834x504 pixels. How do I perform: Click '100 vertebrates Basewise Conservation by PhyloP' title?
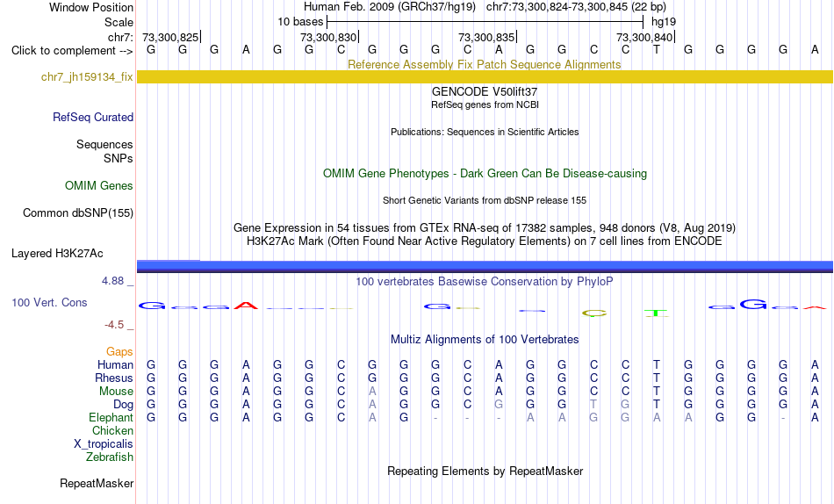pyautogui.click(x=485, y=282)
